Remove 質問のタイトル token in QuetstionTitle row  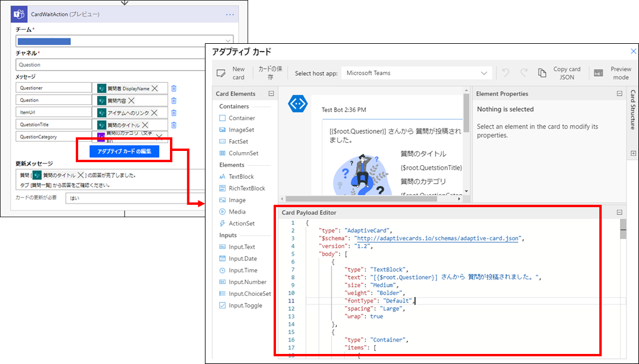coord(145,125)
